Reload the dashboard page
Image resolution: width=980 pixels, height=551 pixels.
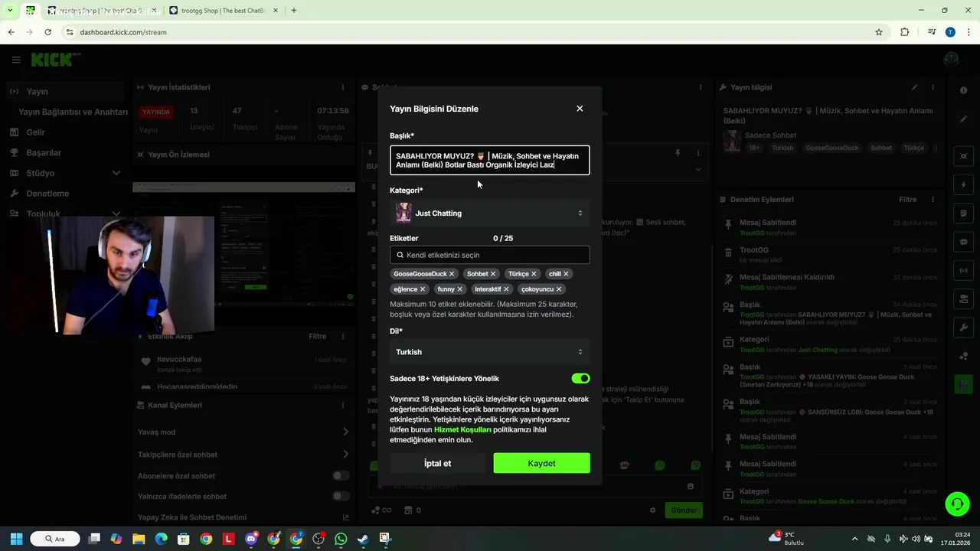(47, 32)
